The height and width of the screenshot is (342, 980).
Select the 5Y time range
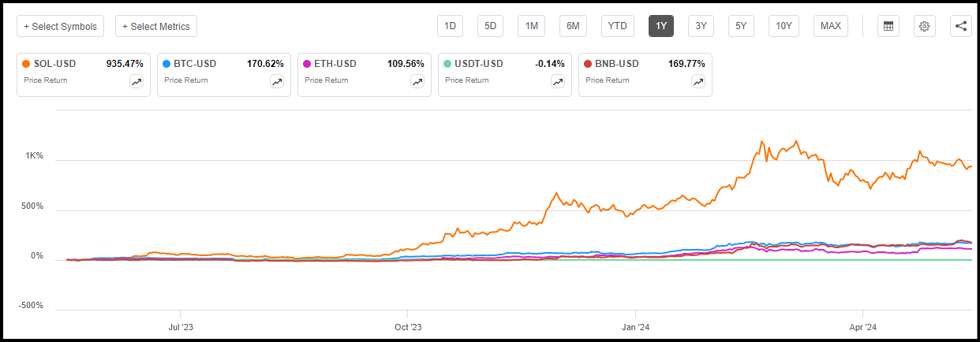tap(741, 26)
